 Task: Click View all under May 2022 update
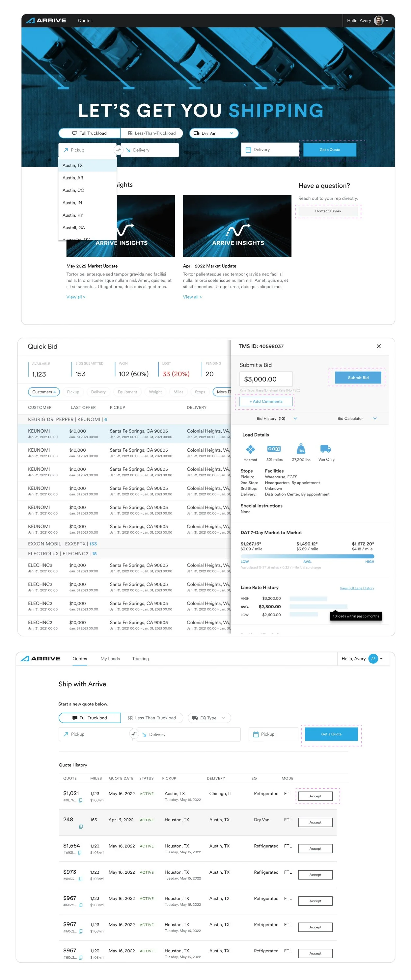pyautogui.click(x=76, y=297)
